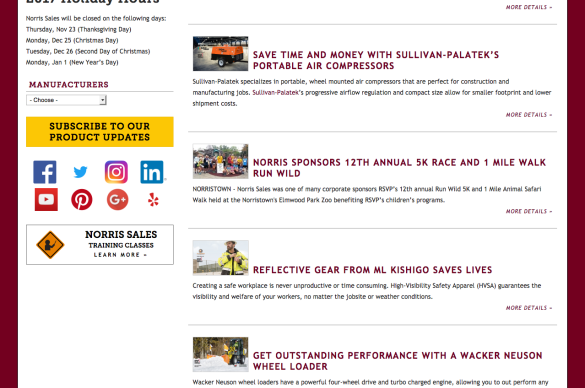
Task: Select the Manufacturers section heading
Action: coord(69,85)
